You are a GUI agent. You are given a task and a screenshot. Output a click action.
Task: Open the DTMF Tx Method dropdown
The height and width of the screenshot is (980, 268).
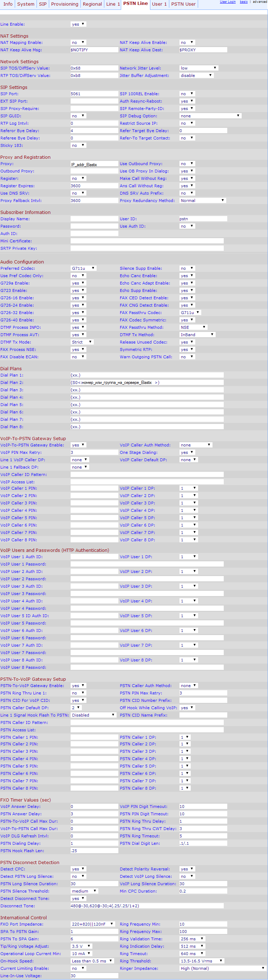point(197,335)
